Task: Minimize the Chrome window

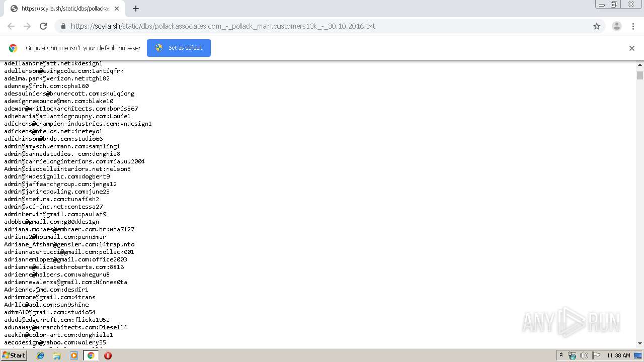Action: point(601,5)
